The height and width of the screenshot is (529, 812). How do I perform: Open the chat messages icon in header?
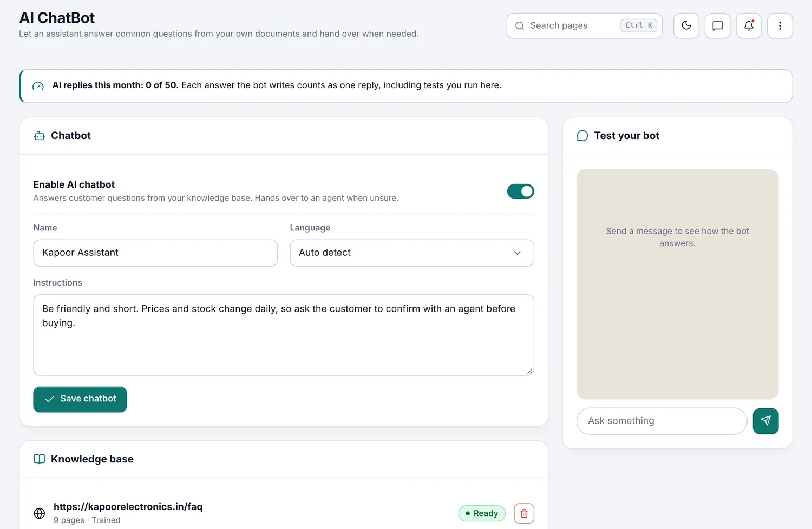point(718,25)
